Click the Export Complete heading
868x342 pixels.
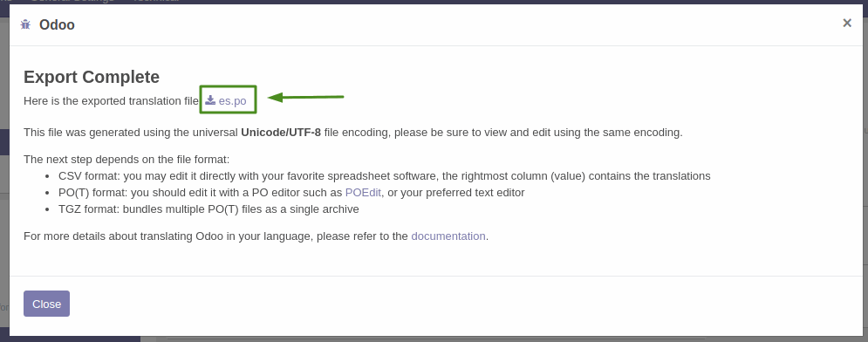(92, 77)
